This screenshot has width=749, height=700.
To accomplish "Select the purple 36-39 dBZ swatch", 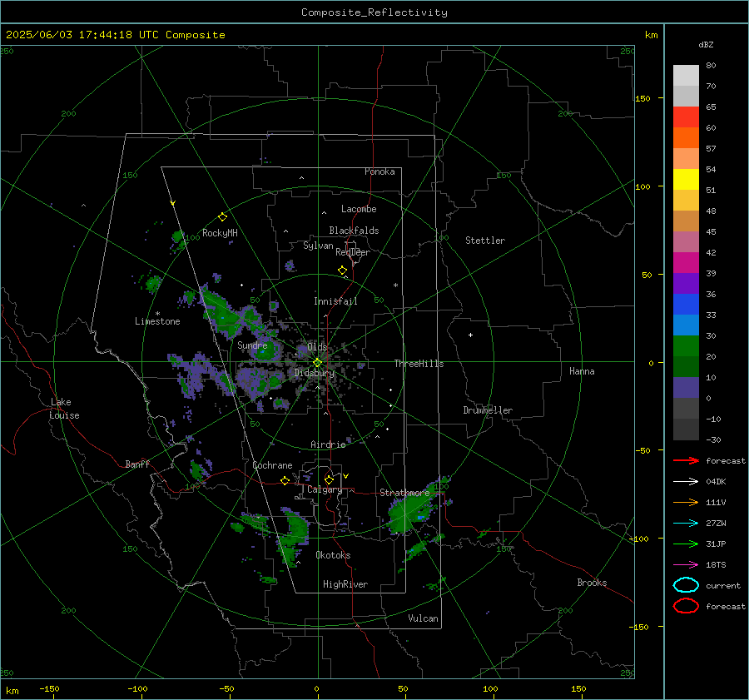I will click(x=686, y=283).
